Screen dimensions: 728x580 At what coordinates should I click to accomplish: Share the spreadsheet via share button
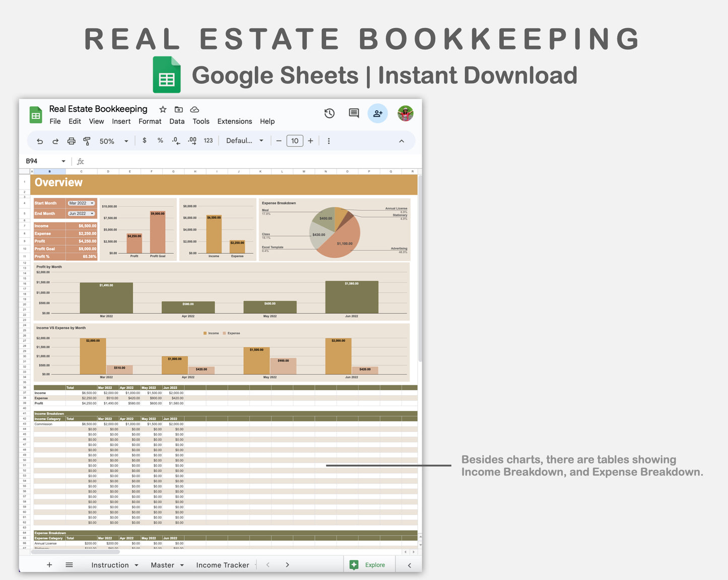[378, 113]
